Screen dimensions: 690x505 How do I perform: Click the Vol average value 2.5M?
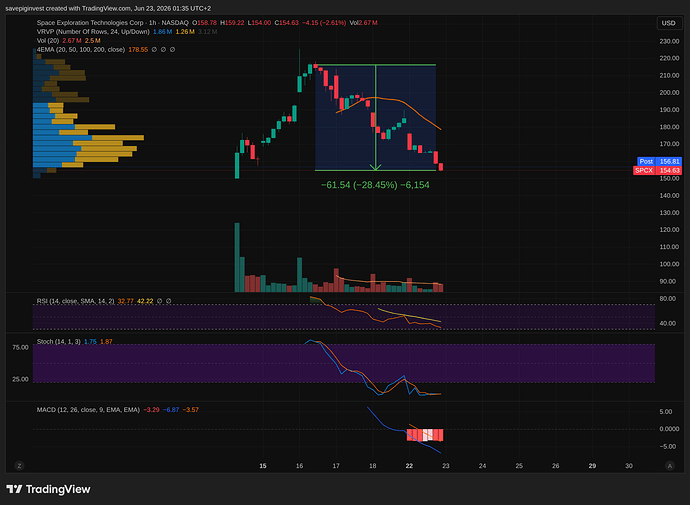(x=92, y=40)
